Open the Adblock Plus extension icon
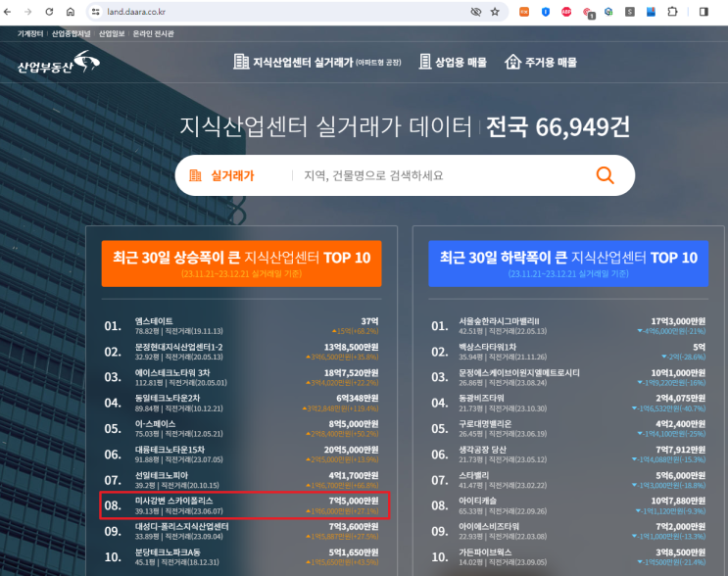The image size is (728, 576). pyautogui.click(x=566, y=12)
